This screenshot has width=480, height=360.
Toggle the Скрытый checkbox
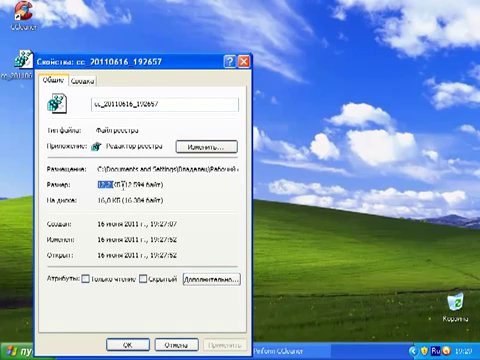[x=143, y=279]
